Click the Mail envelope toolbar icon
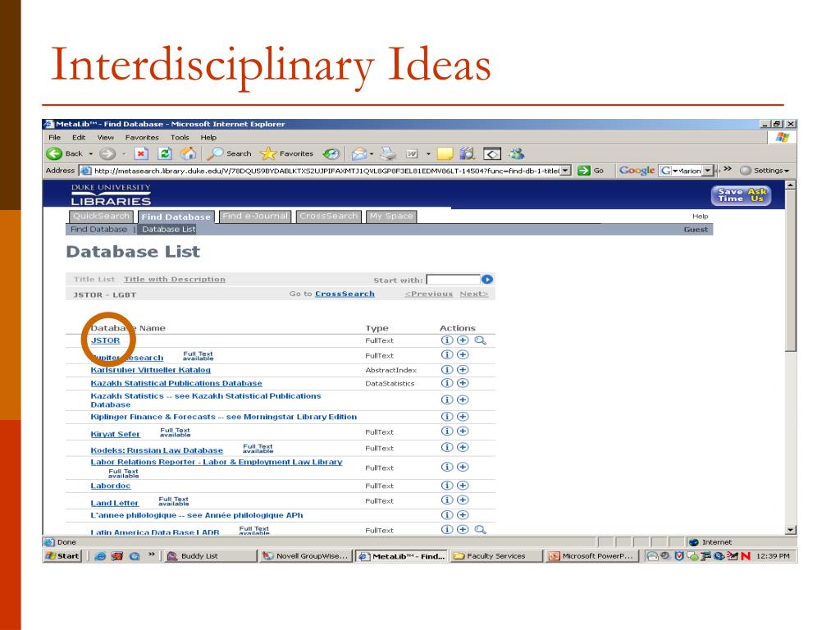The width and height of the screenshot is (840, 630). (x=359, y=154)
